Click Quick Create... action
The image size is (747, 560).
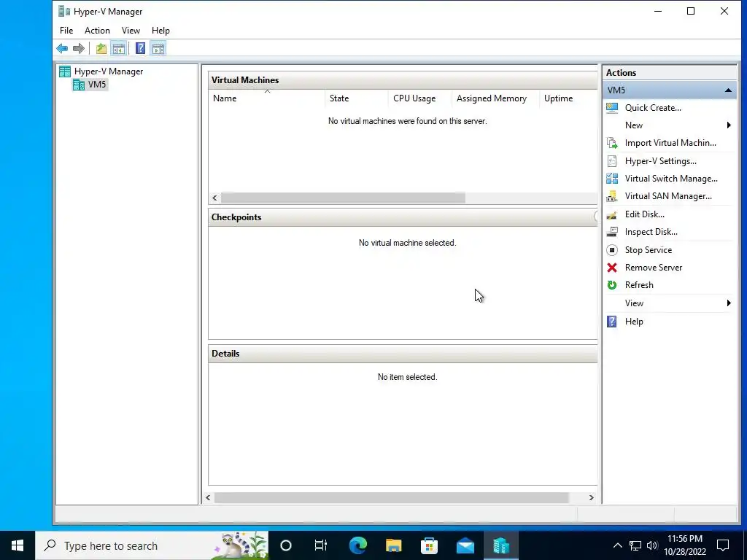tap(653, 108)
